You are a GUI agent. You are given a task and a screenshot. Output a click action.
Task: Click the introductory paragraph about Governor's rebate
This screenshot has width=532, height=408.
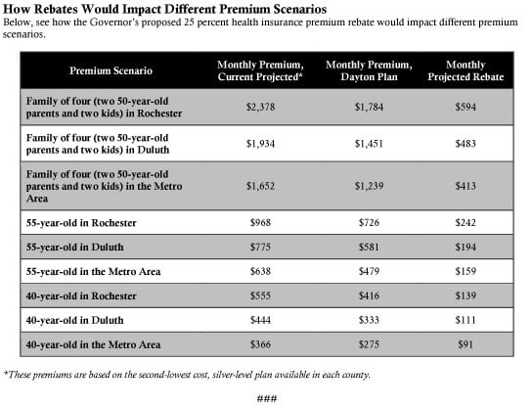[260, 28]
